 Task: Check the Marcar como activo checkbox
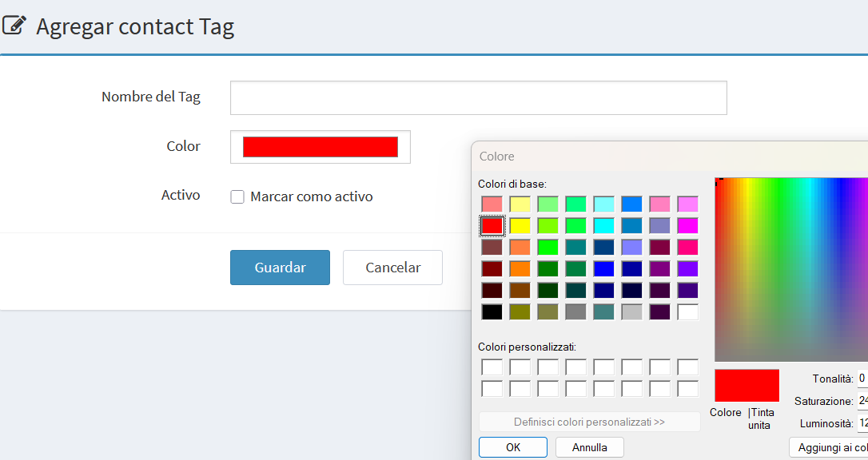coord(237,196)
